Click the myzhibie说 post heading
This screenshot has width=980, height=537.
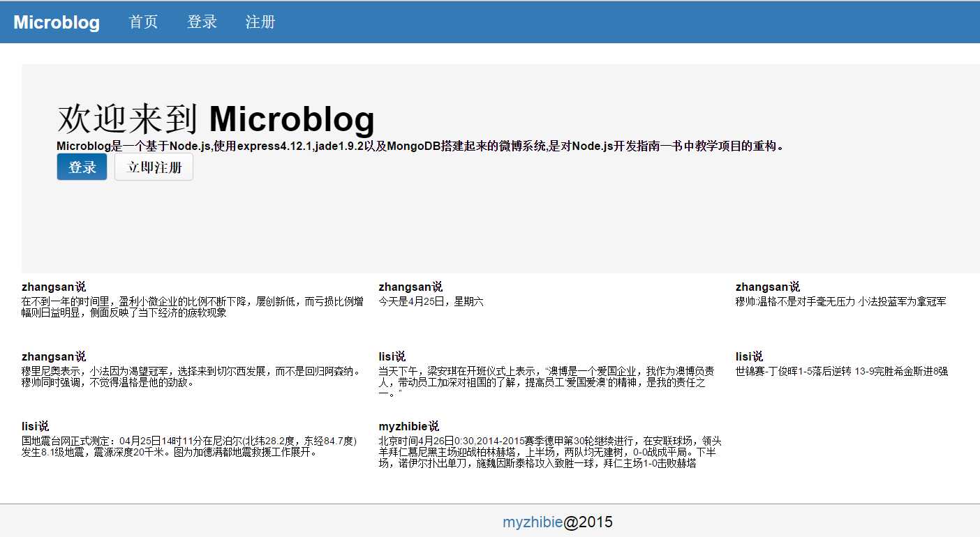click(409, 426)
